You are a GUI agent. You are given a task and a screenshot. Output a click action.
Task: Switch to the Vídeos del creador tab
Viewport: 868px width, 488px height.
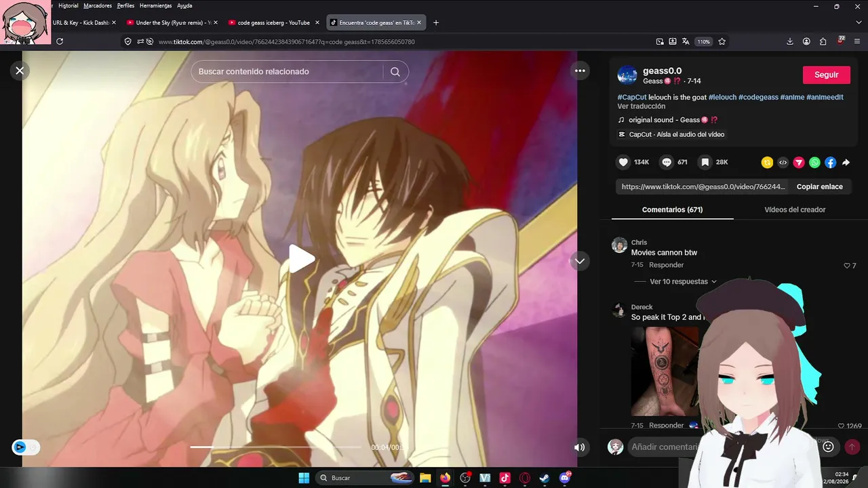(x=795, y=210)
